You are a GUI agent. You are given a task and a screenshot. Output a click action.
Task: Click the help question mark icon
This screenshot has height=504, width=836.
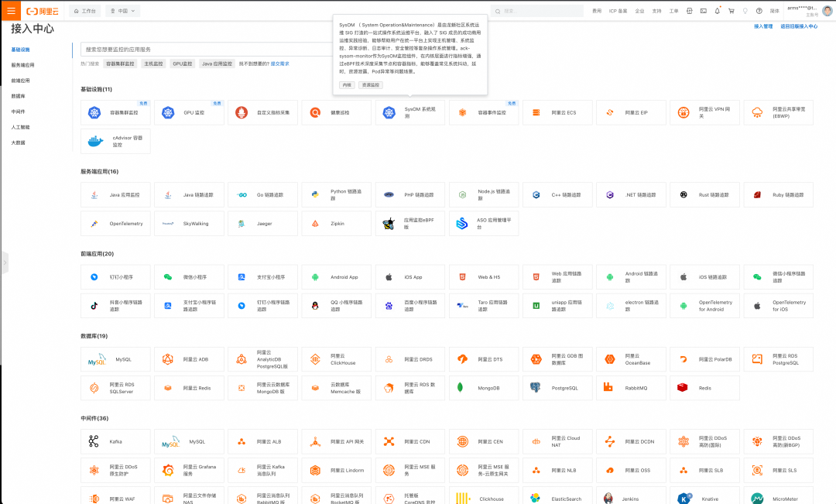point(759,11)
